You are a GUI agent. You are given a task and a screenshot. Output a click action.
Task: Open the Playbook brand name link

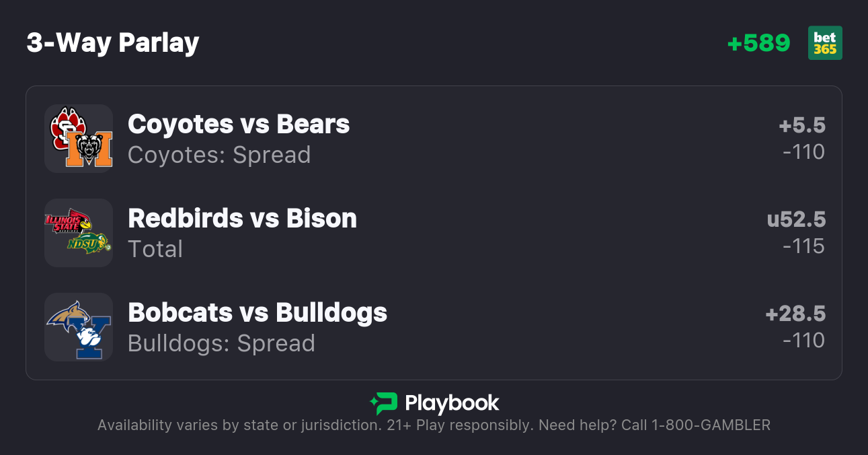tap(452, 403)
